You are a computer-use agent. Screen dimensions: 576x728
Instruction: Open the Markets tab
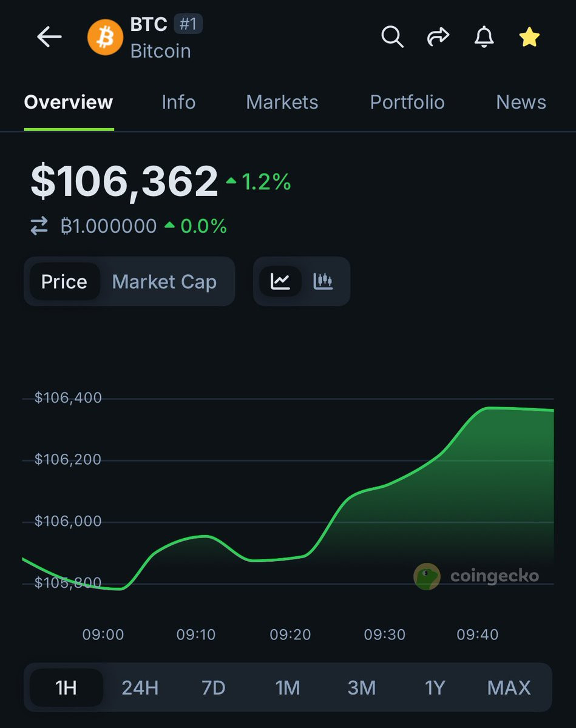282,102
